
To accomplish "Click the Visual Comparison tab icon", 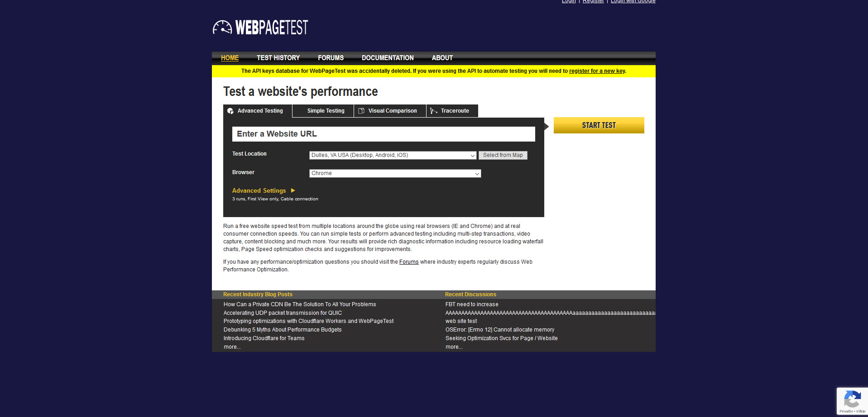I will (x=361, y=111).
